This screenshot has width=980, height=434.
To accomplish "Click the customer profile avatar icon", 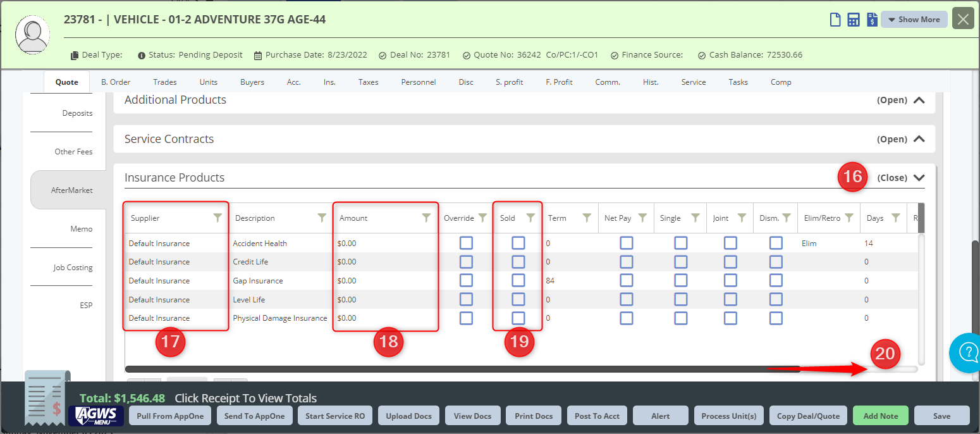I will tap(34, 34).
